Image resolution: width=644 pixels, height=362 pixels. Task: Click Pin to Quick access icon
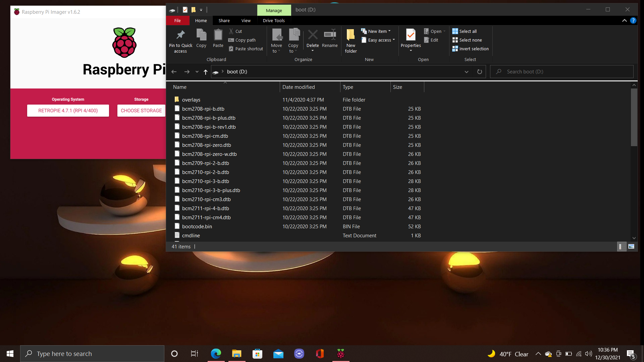[x=180, y=35]
